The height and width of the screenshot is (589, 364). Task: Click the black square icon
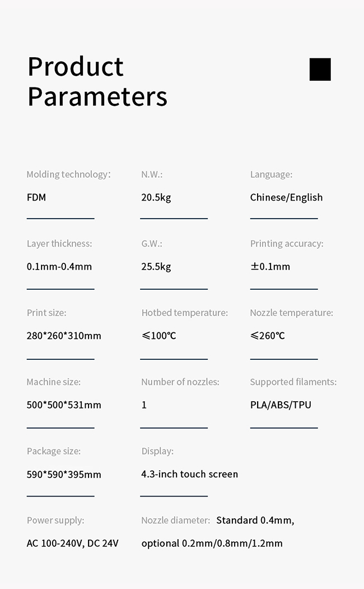(320, 69)
